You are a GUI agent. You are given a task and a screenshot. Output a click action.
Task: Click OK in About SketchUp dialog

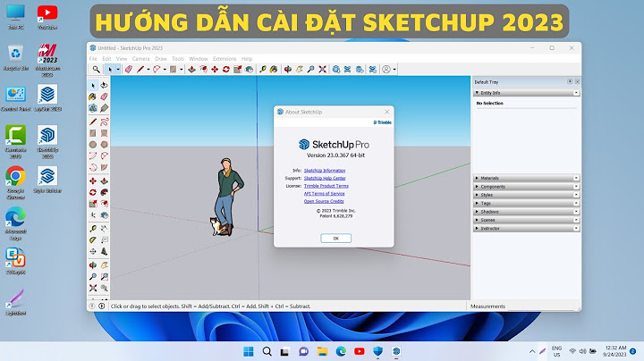(x=336, y=239)
